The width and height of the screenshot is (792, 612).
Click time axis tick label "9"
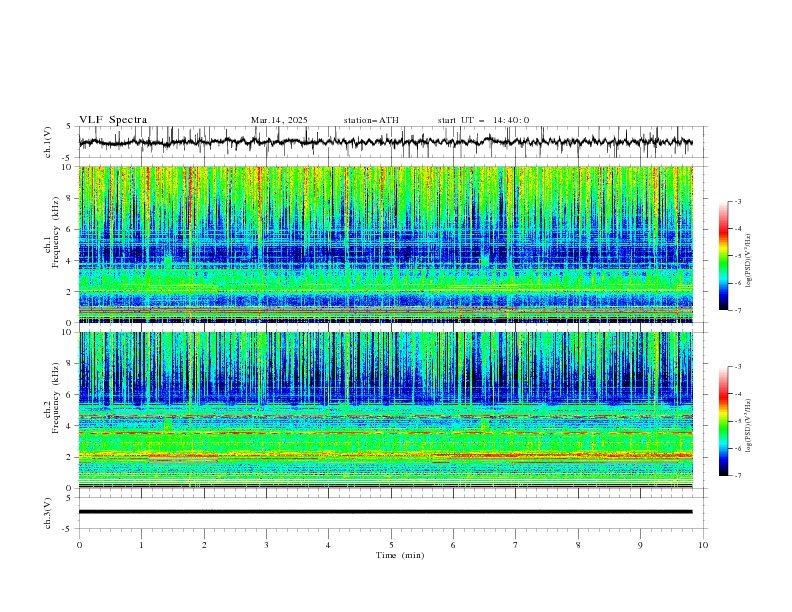click(x=640, y=545)
